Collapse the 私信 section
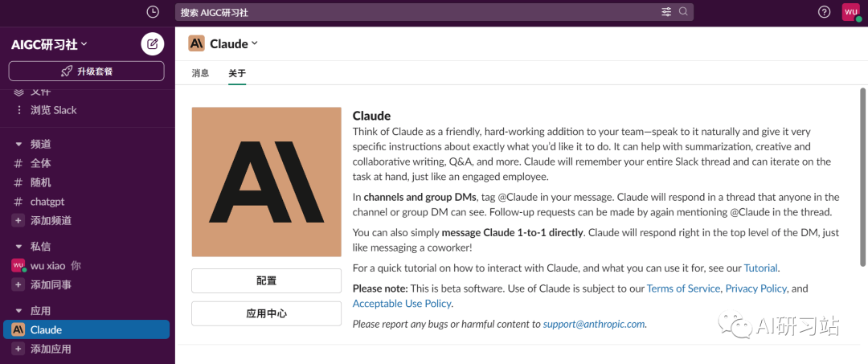868x364 pixels. (x=18, y=247)
